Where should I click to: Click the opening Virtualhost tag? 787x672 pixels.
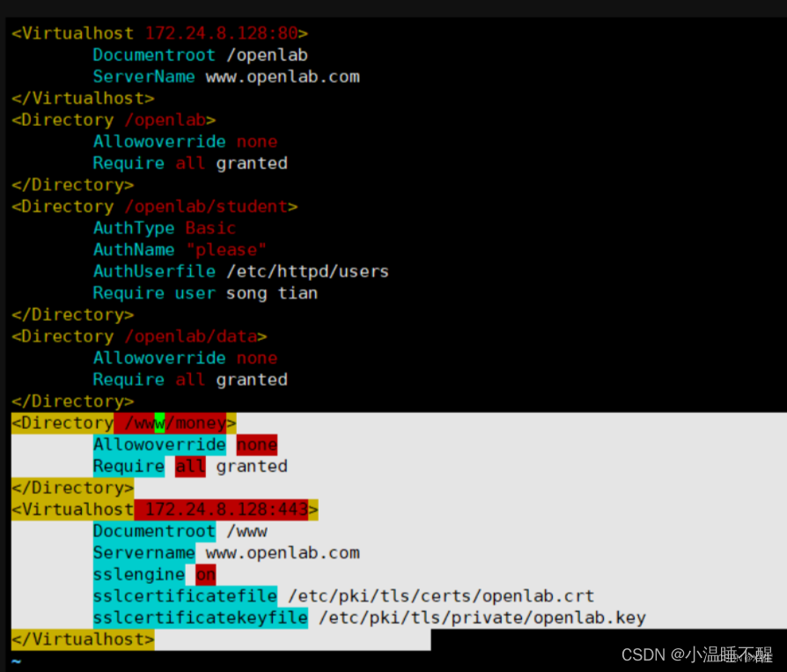coord(70,33)
